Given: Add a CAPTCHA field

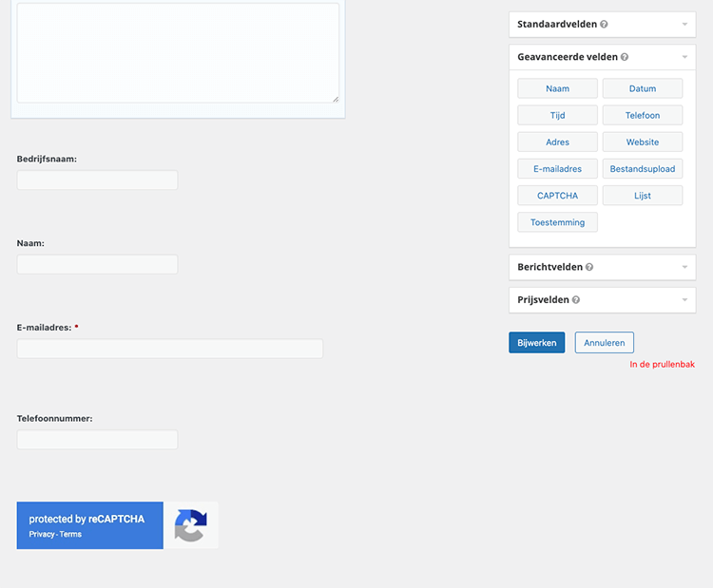Looking at the screenshot, I should 557,196.
